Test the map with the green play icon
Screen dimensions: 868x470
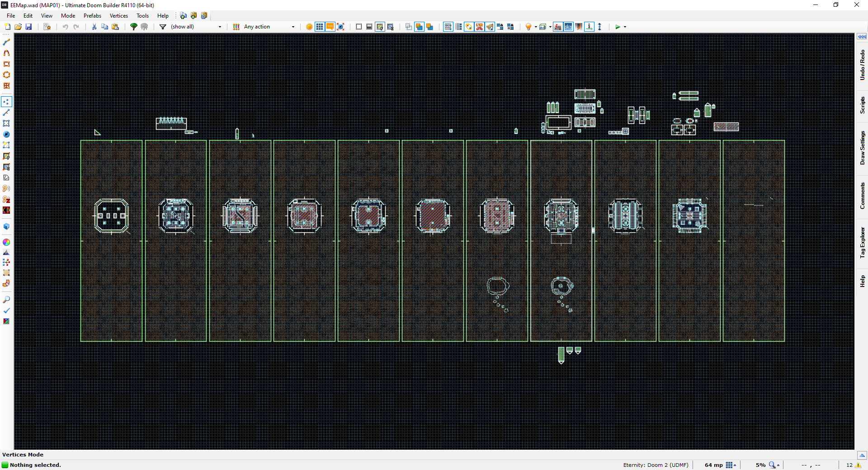tap(618, 27)
